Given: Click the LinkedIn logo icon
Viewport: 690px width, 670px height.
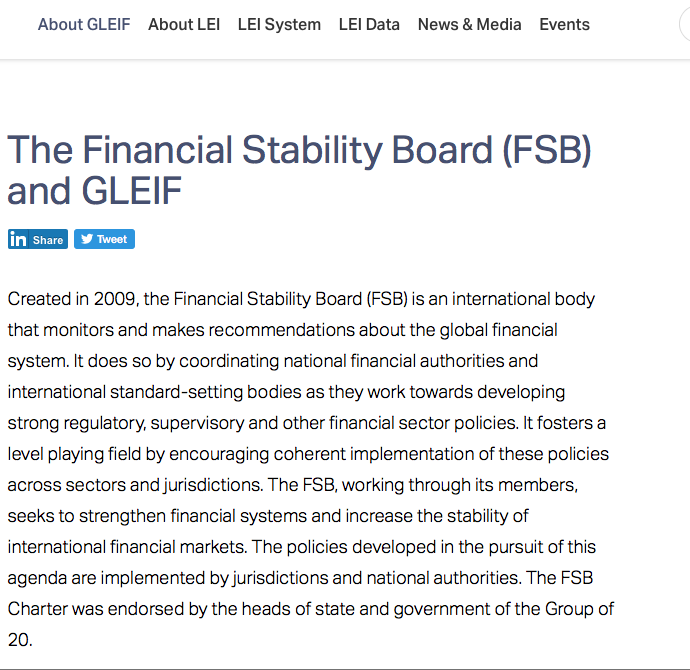Looking at the screenshot, I should click(x=18, y=239).
